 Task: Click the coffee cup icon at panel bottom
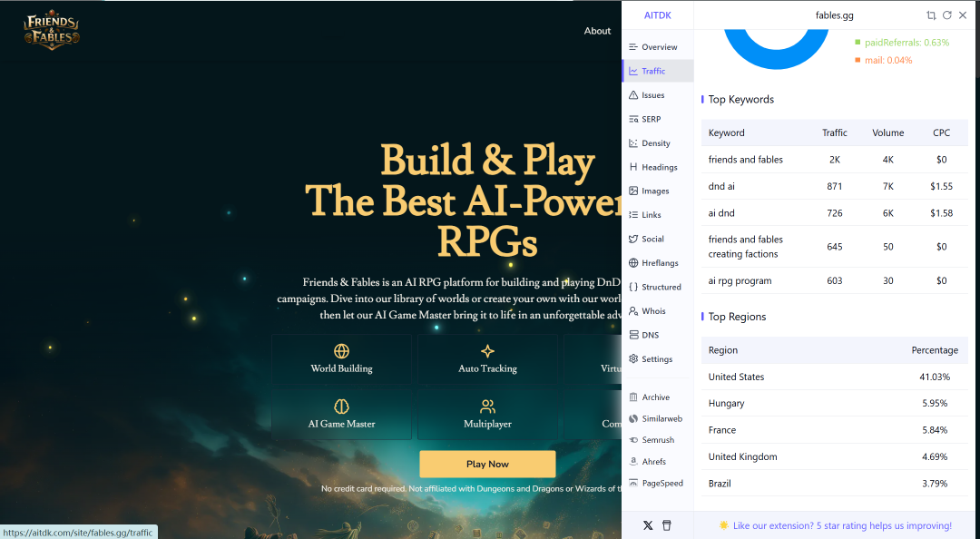coord(667,525)
